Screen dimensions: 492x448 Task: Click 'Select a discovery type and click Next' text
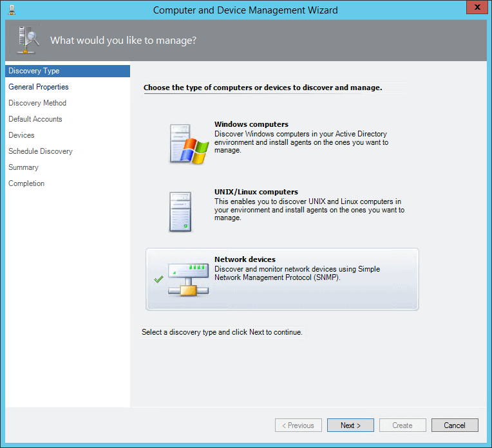pyautogui.click(x=222, y=332)
